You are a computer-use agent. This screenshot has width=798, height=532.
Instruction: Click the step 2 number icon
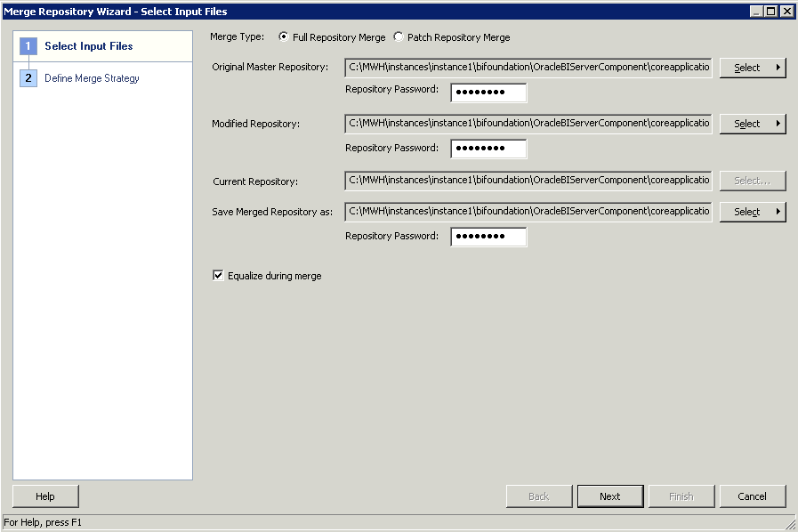[28, 78]
